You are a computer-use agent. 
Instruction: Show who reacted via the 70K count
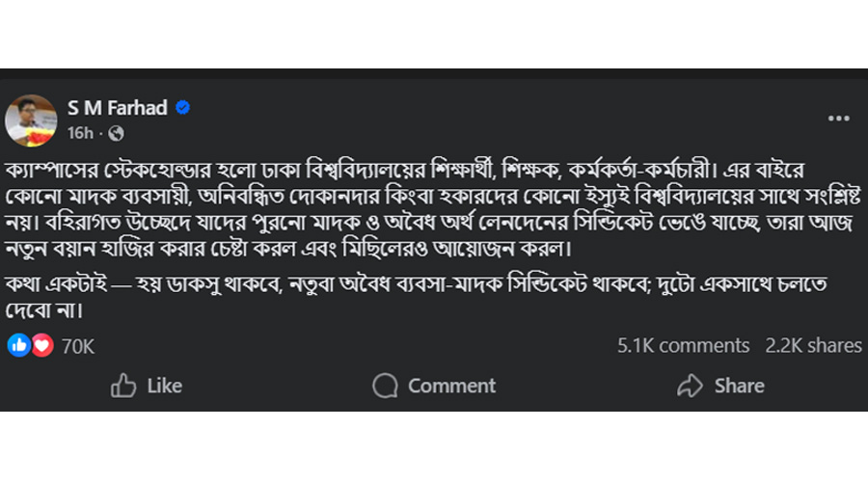click(x=77, y=346)
